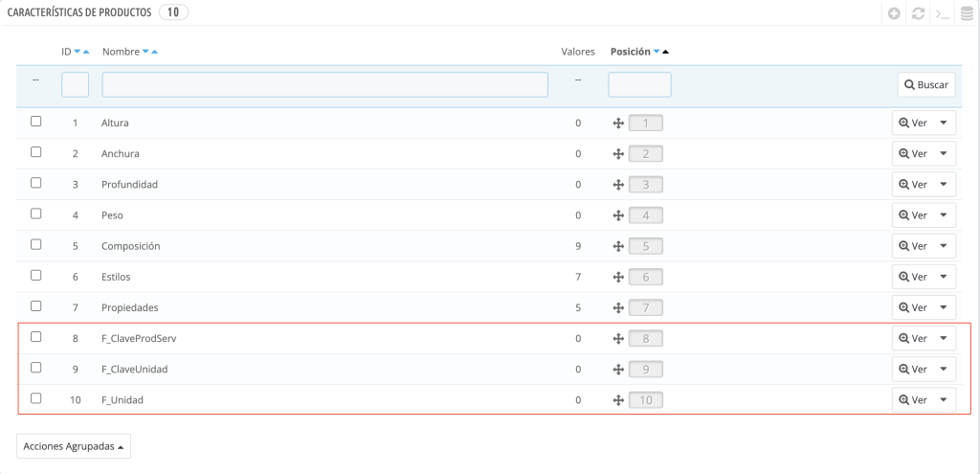Image resolution: width=980 pixels, height=474 pixels.
Task: Select the F_ClaveUnidad row checkbox
Action: (x=35, y=368)
